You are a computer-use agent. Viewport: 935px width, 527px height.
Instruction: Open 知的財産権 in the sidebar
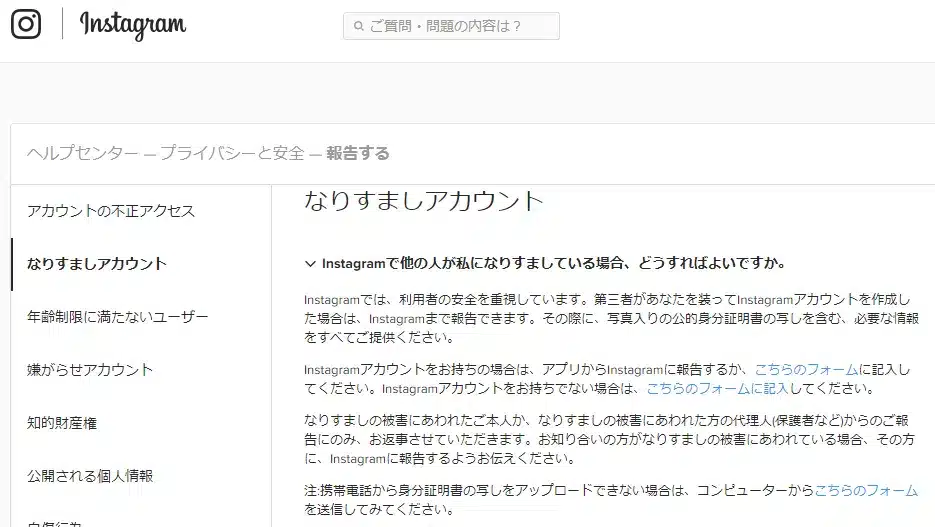[62, 423]
